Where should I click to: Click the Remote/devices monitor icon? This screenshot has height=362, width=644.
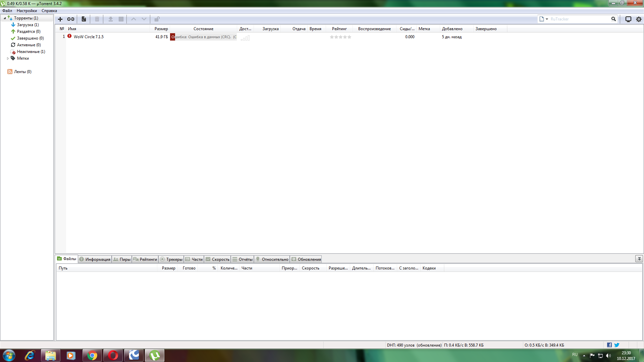tap(628, 19)
